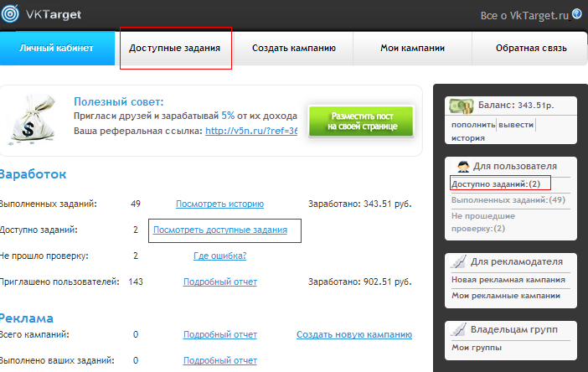This screenshot has width=588, height=372.
Task: Go to the Создать кампанию tab
Action: tap(294, 48)
